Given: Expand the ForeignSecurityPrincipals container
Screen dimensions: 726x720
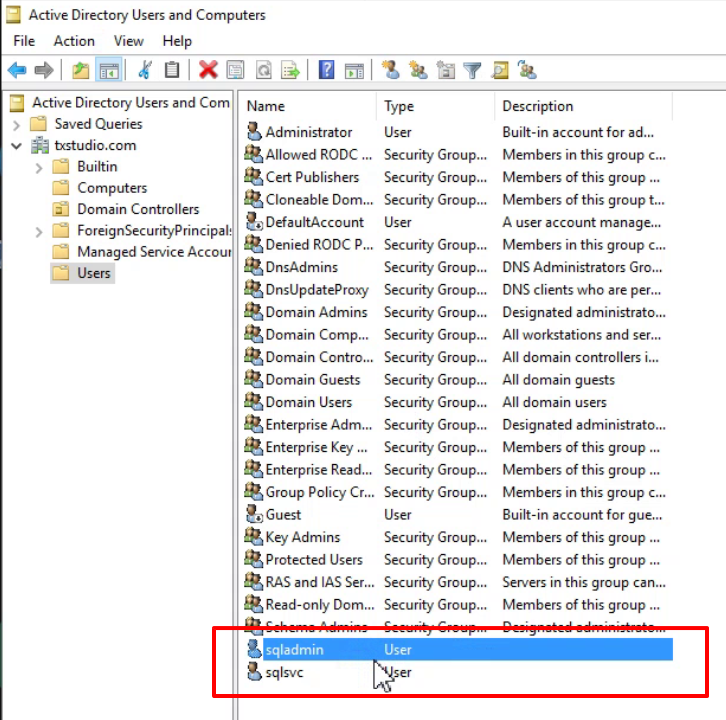Looking at the screenshot, I should pos(39,232).
